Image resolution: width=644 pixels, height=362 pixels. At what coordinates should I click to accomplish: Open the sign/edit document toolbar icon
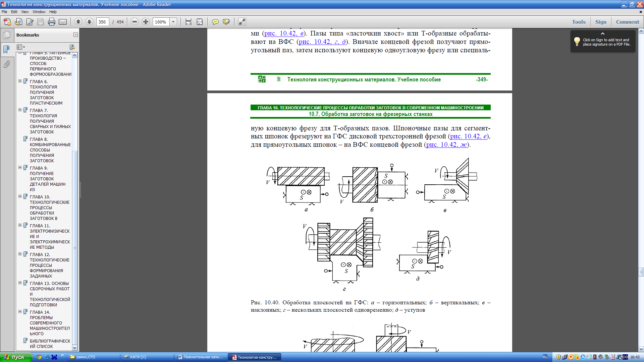(x=30, y=22)
